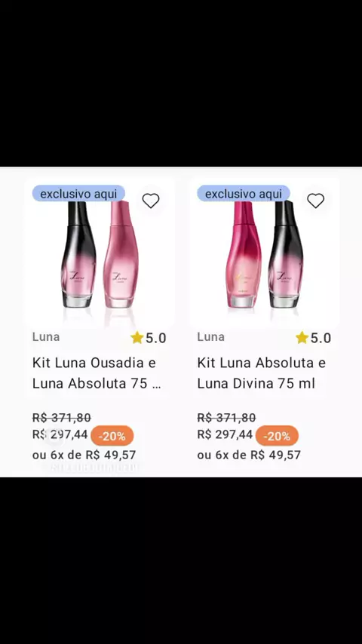Tap the star rating on first product
362x644 pixels.
click(149, 338)
